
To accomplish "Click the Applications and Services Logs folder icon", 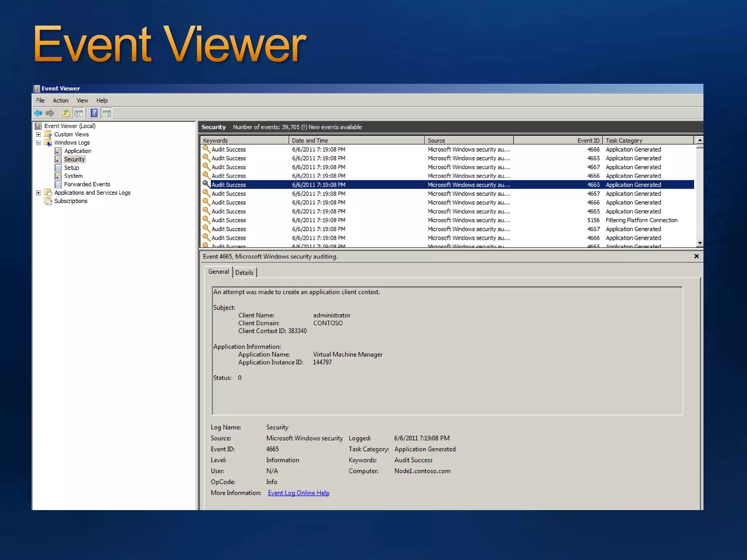I will click(48, 192).
